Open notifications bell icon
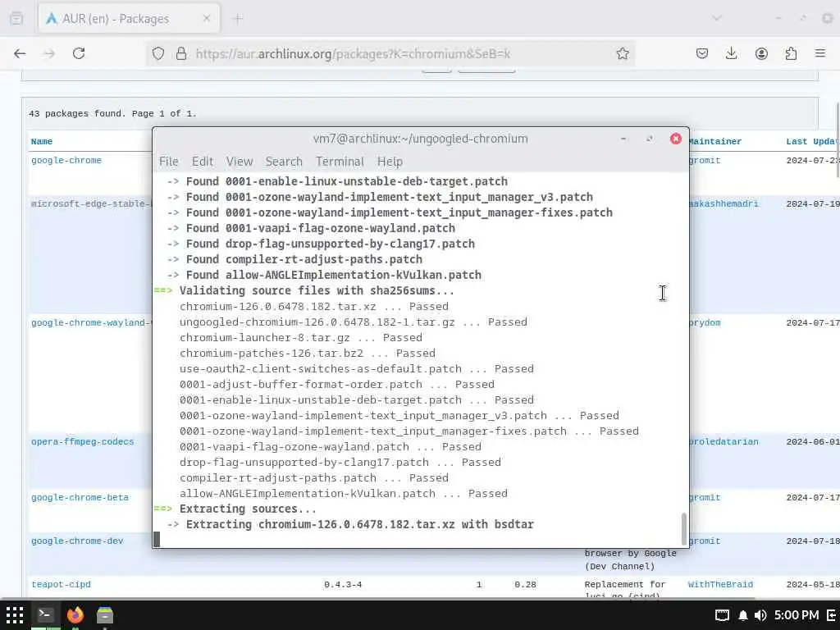Screen dimensions: 840x630 click(743, 615)
